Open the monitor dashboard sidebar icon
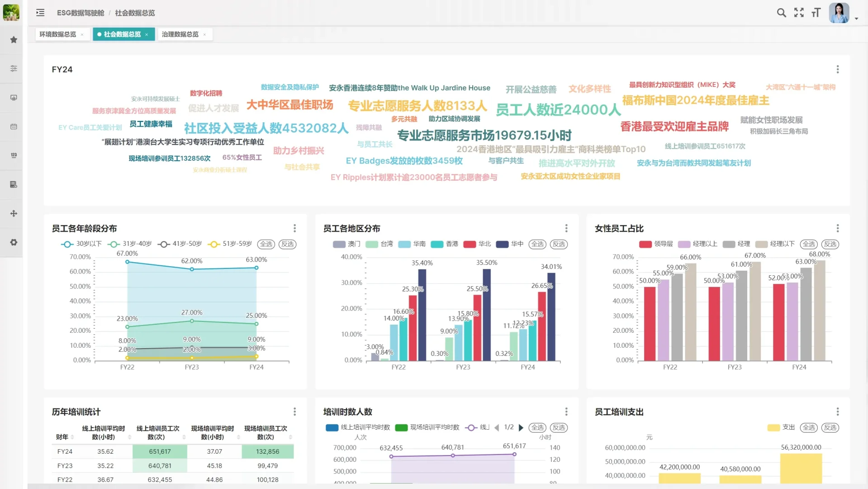This screenshot has width=868, height=489. [x=14, y=97]
